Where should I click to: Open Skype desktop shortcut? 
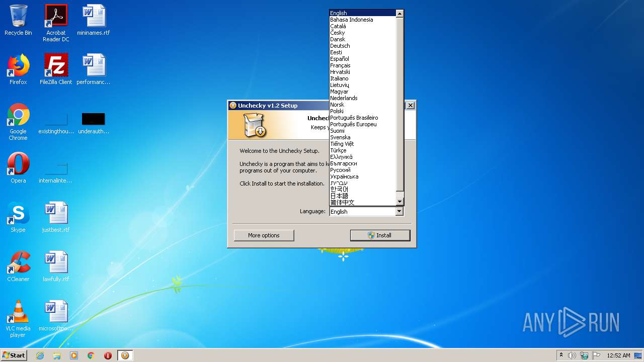tap(18, 217)
